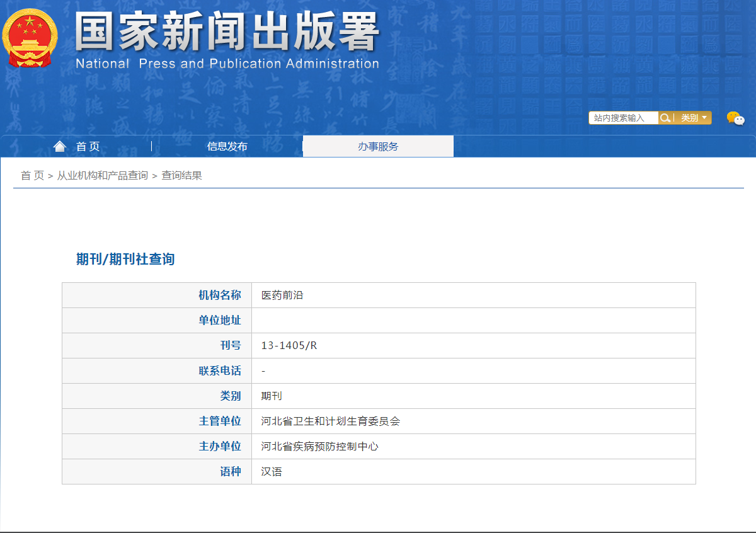This screenshot has width=756, height=533.
Task: Open the WeChat chat bubbles icon
Action: (735, 118)
